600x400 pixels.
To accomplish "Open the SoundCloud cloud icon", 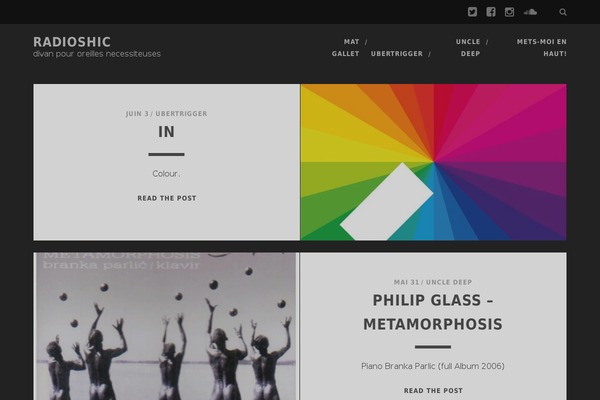I will [530, 12].
